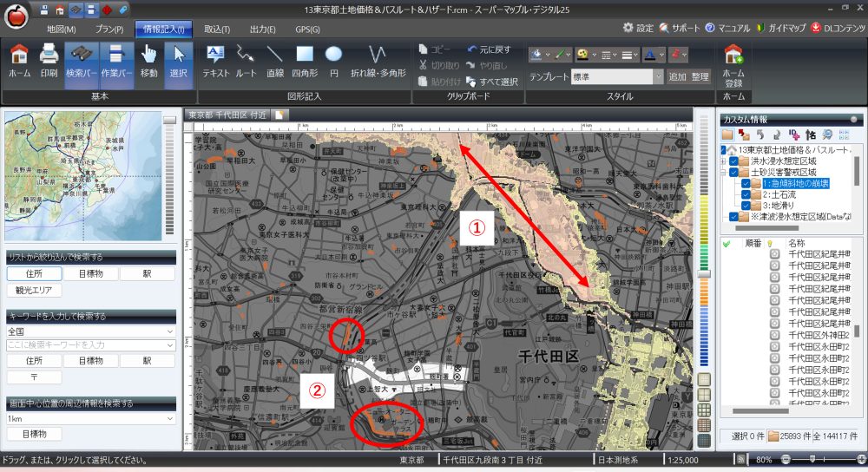This screenshot has height=472, width=868.
Task: Choose the テキスト text annotation tool
Action: coord(215,61)
